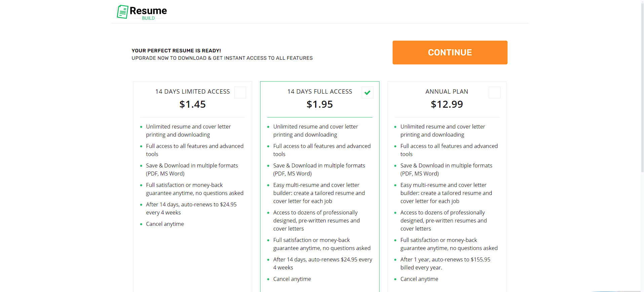This screenshot has height=292, width=644.
Task: Check the 14 Days Limited Access checkbox
Action: (x=240, y=92)
